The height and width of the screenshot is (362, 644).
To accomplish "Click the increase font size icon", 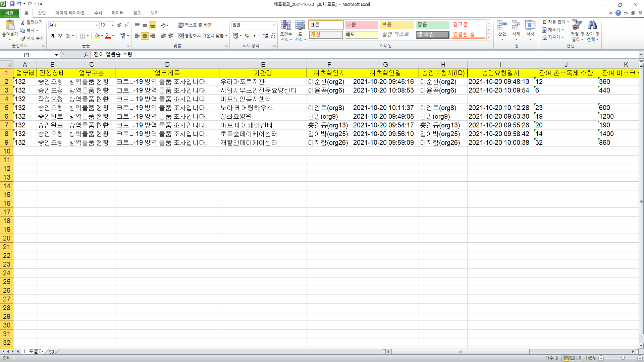I will (x=119, y=25).
